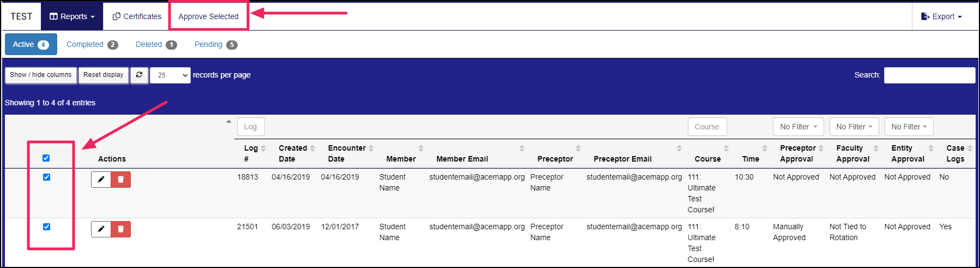This screenshot has width=980, height=268.
Task: Open the Reports dropdown menu
Action: coord(72,16)
